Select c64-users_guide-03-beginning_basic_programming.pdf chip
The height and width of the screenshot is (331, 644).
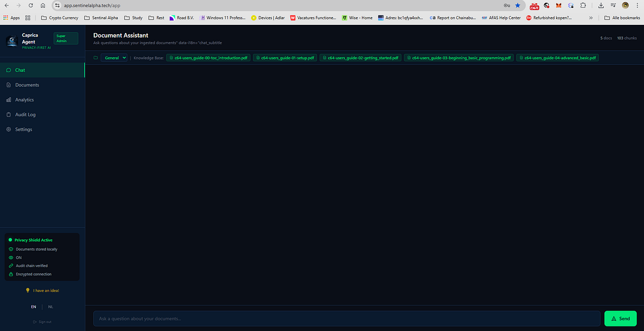click(459, 57)
